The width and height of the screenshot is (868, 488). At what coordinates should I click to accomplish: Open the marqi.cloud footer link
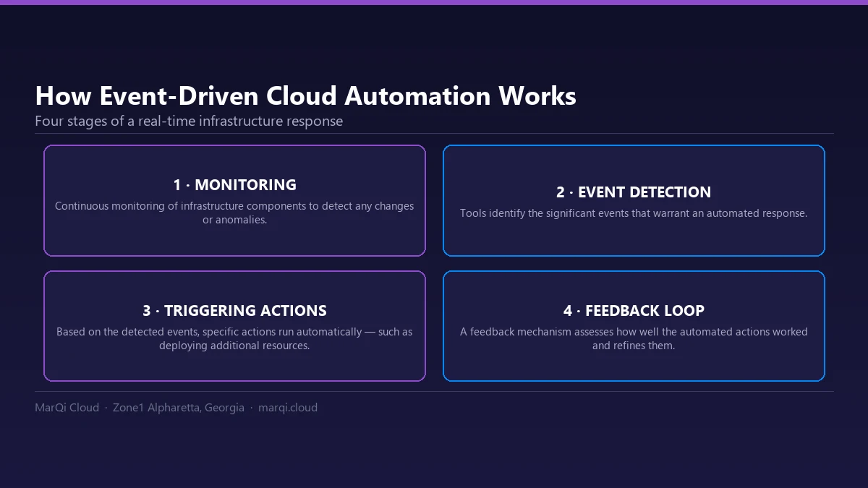tap(288, 408)
